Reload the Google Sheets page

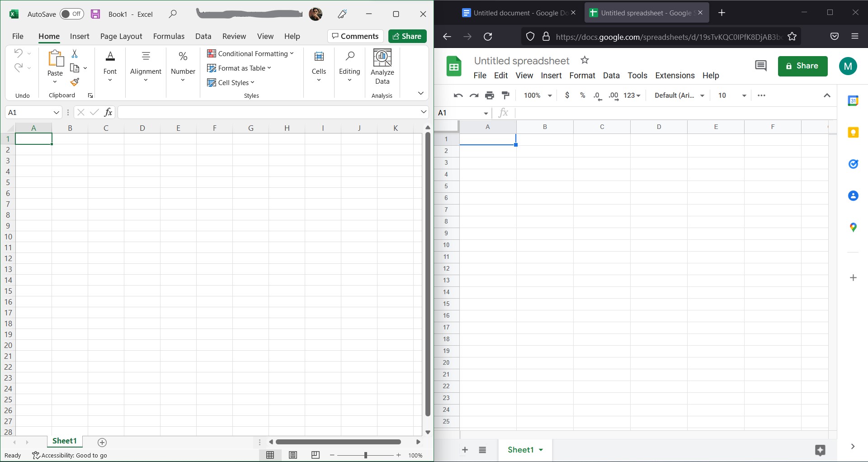coord(488,37)
